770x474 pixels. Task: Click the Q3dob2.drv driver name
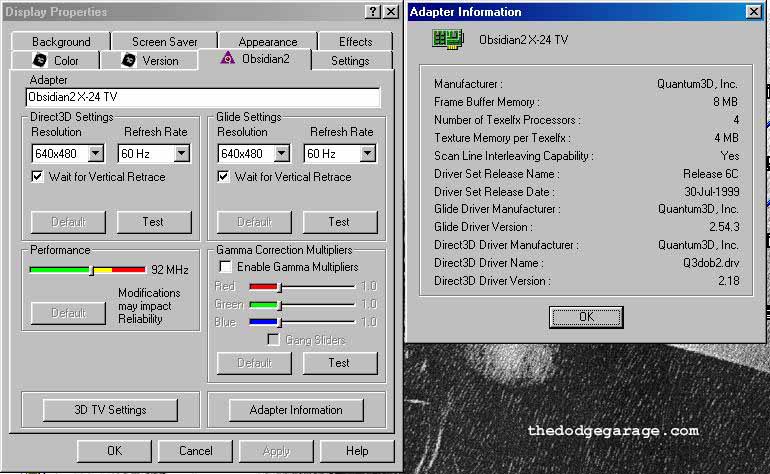711,263
